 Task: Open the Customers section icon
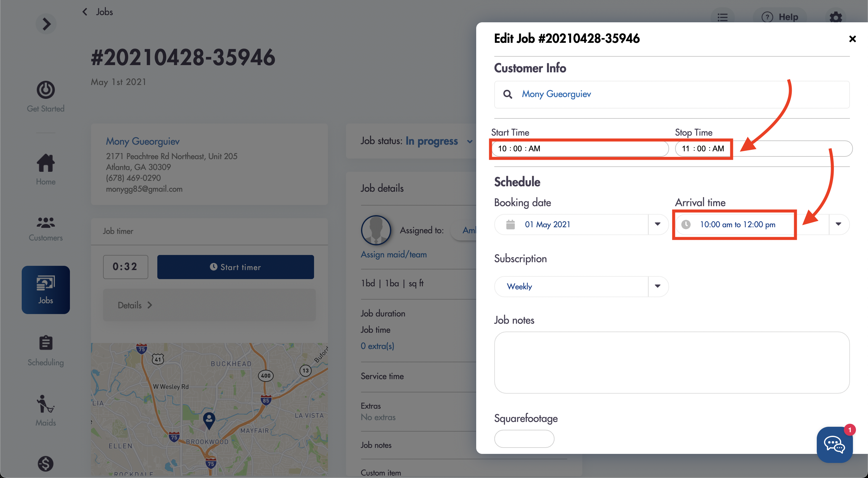46,222
